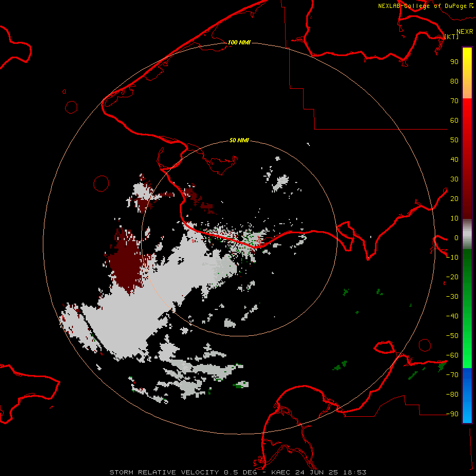The width and height of the screenshot is (476, 476).
Task: Click the -90 scale value
Action: click(452, 414)
